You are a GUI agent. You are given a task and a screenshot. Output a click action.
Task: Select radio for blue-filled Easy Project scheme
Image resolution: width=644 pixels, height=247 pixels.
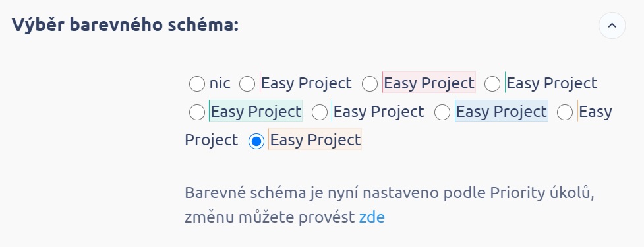442,112
